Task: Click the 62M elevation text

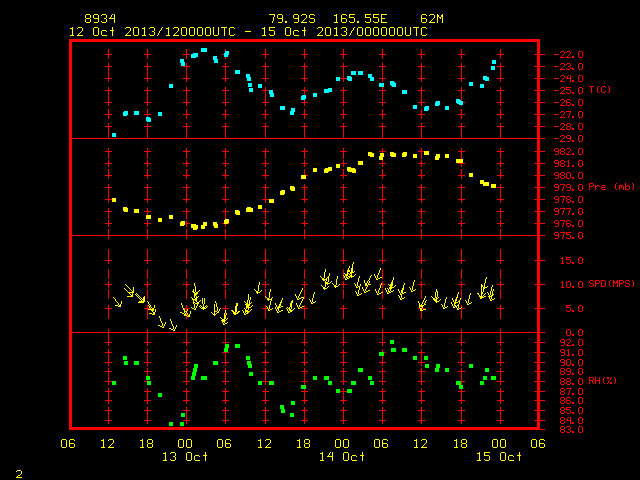Action: (x=432, y=19)
